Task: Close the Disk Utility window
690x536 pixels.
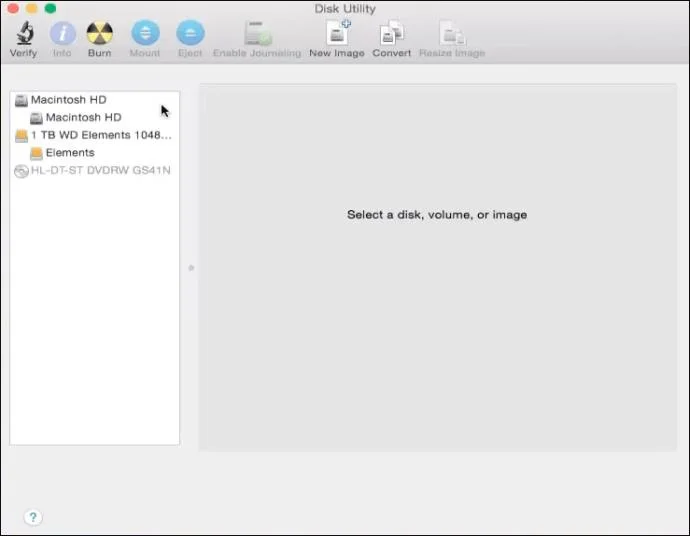Action: click(x=13, y=8)
